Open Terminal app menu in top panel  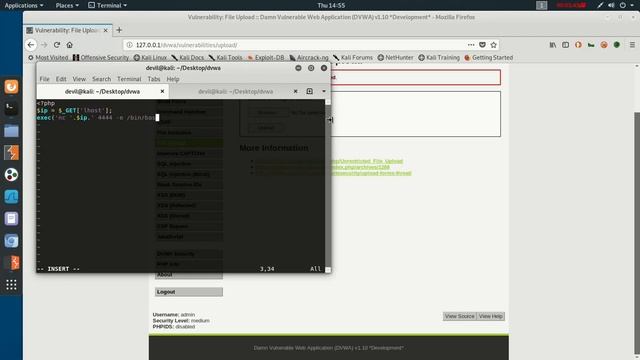pos(108,5)
